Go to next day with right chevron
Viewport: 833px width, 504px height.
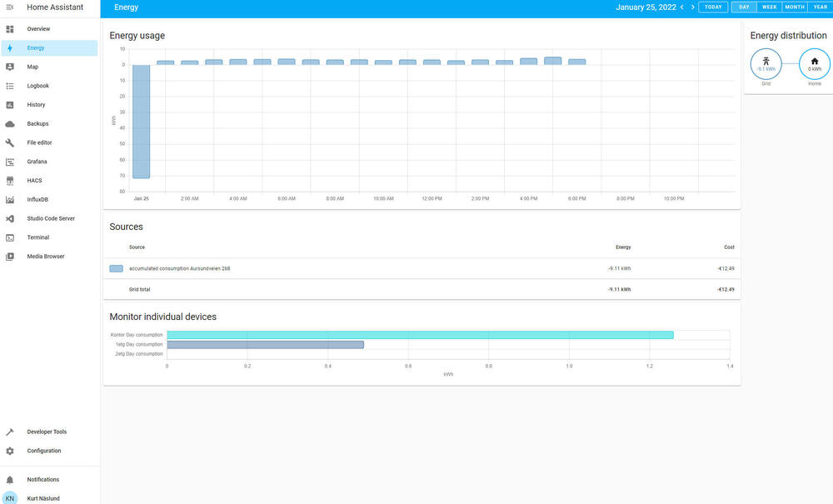tap(692, 7)
